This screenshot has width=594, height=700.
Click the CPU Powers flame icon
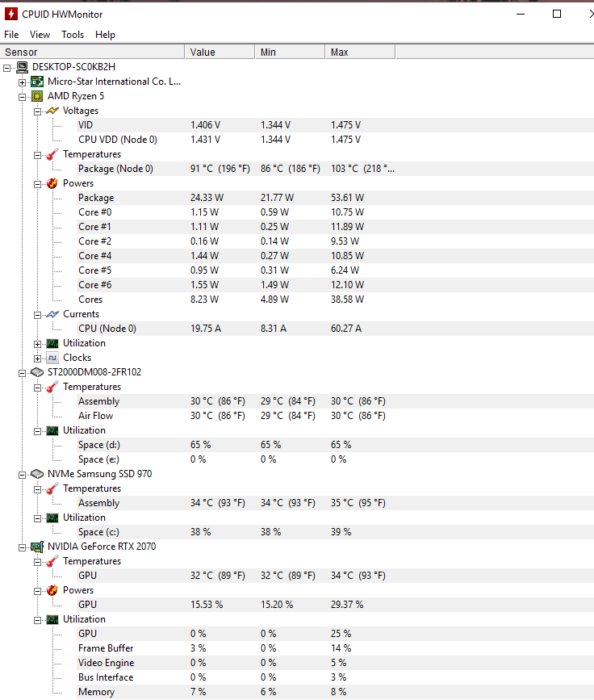click(52, 183)
